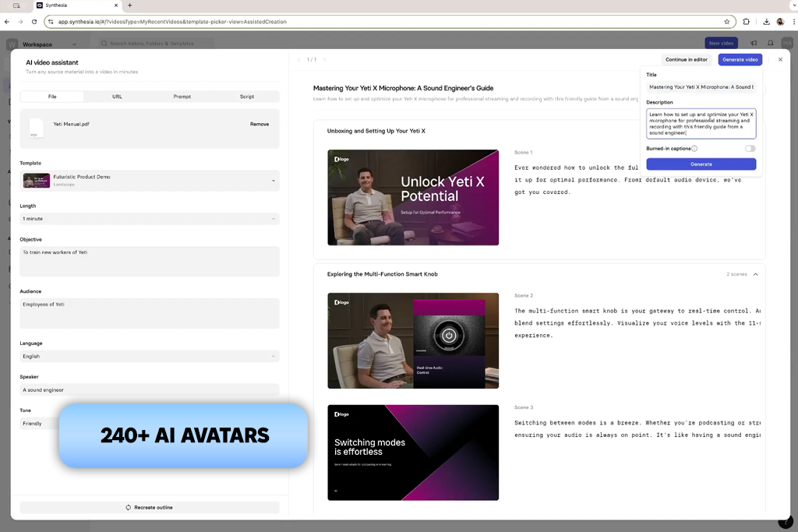Click the Burned-in captions info icon
This screenshot has height=532, width=798.
694,149
